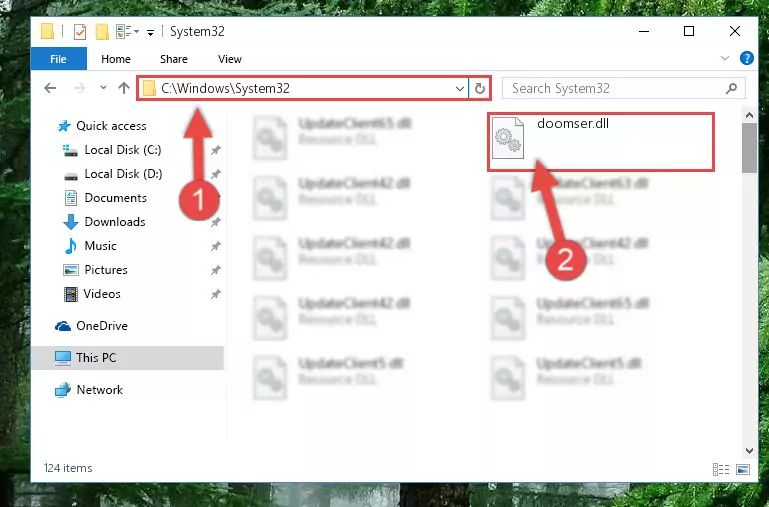The width and height of the screenshot is (769, 507).
Task: Click the doomser.dll gear file icon
Action: coord(508,138)
